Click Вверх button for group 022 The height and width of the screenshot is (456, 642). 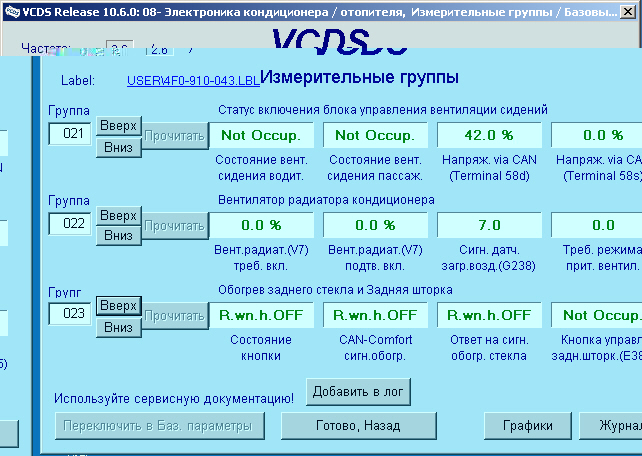(119, 216)
